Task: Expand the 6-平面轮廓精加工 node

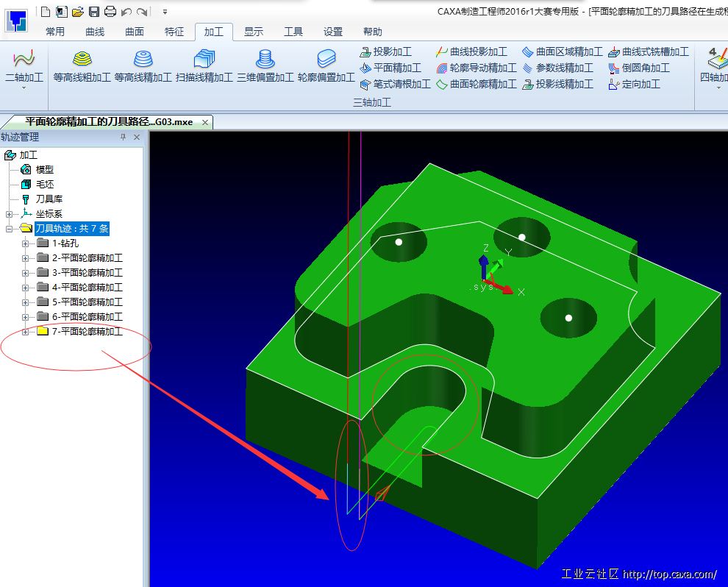Action: click(26, 317)
